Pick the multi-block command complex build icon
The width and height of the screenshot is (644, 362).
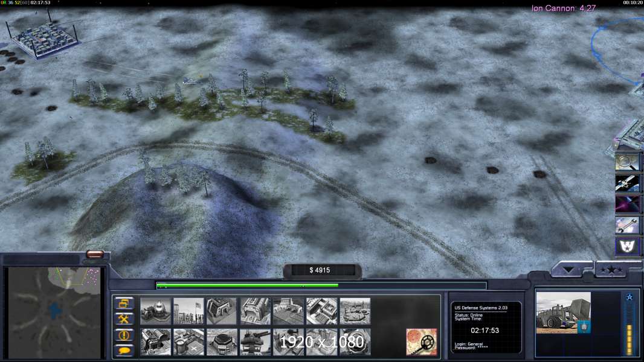point(321,311)
